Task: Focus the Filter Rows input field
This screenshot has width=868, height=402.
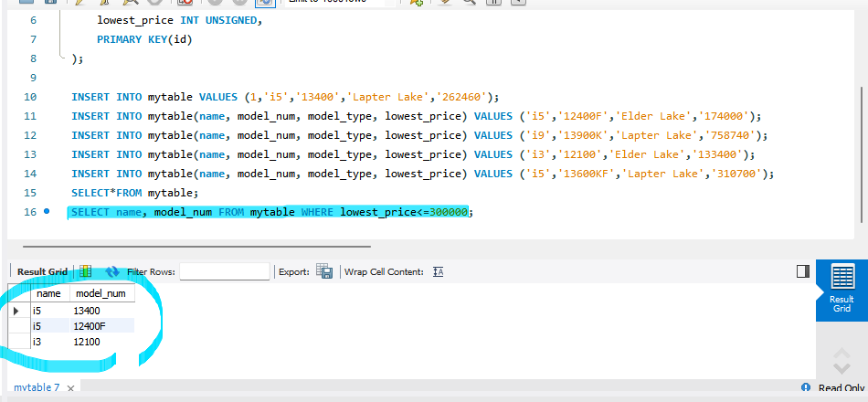Action: click(x=225, y=272)
